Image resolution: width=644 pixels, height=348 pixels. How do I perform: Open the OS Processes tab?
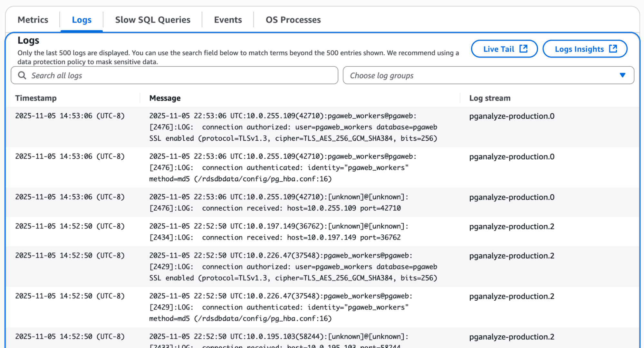click(293, 20)
